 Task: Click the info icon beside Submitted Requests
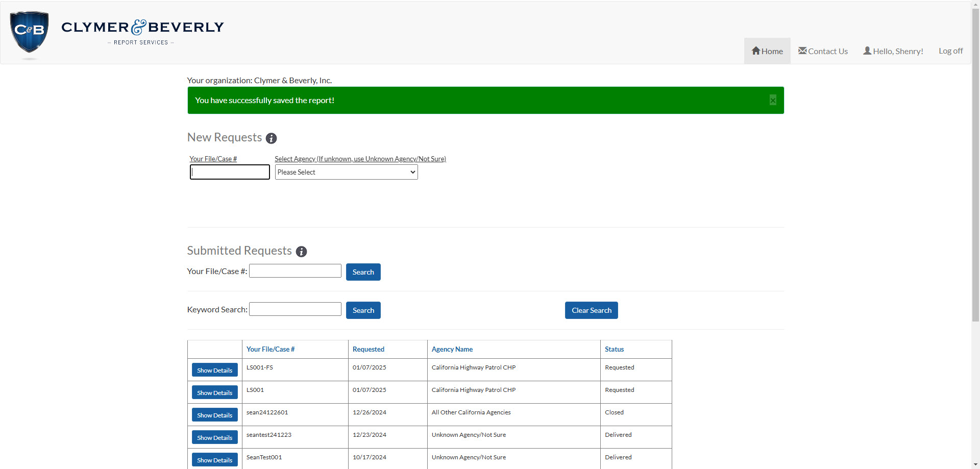302,252
